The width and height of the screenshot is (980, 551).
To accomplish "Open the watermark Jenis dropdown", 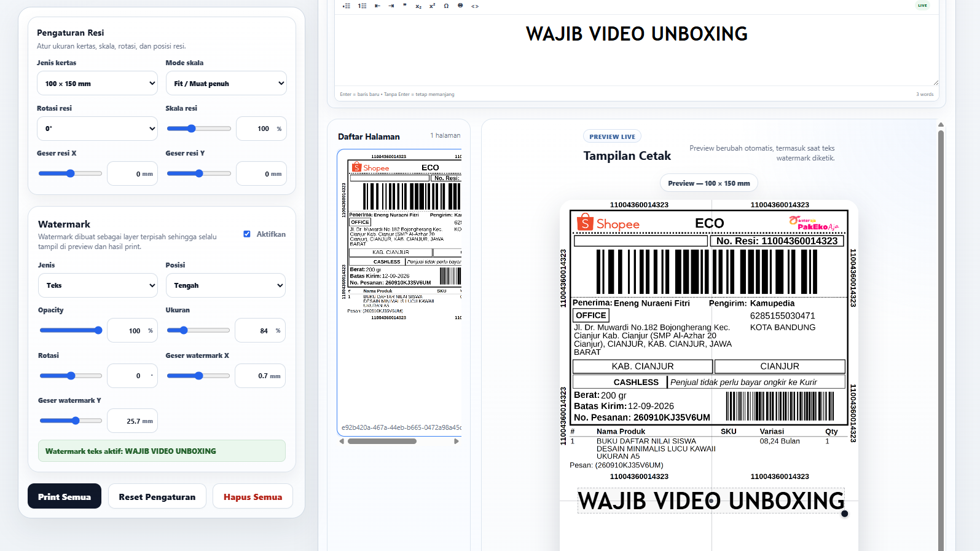I will point(98,285).
